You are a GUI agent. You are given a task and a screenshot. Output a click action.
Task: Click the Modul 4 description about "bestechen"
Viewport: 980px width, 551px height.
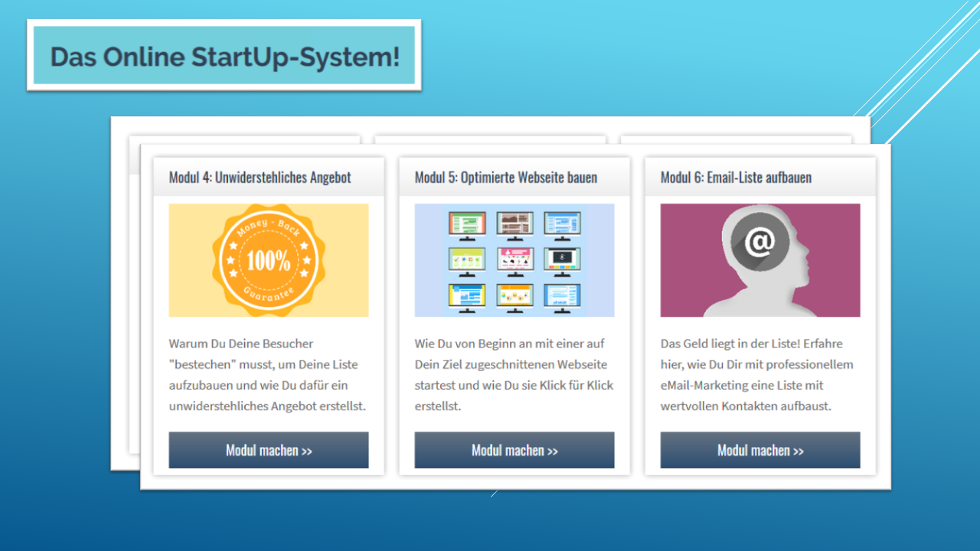(x=268, y=375)
